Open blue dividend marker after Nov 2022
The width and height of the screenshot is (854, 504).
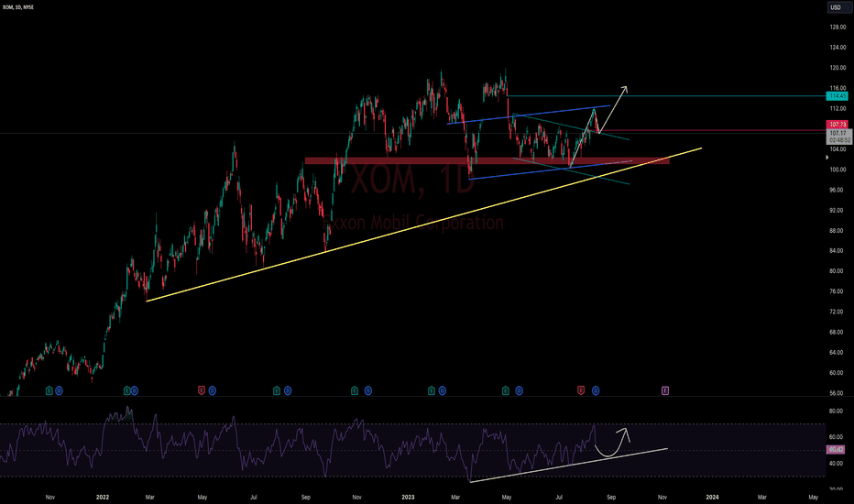pyautogui.click(x=368, y=390)
